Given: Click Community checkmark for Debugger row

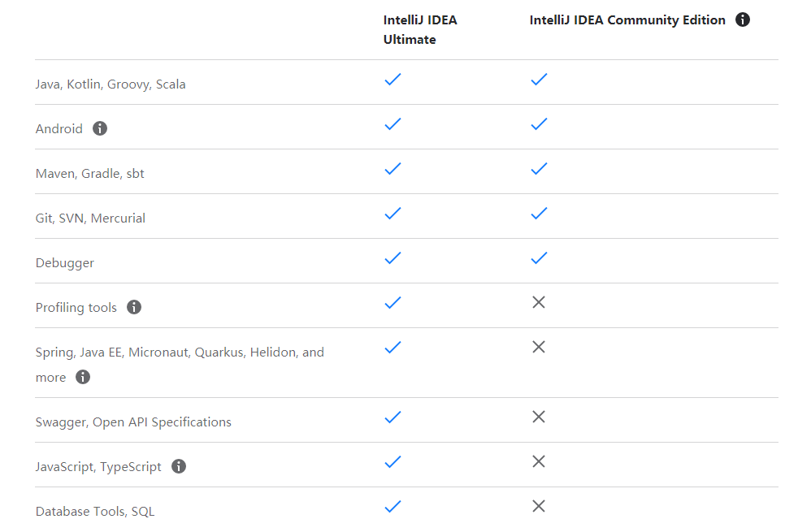Looking at the screenshot, I should click(538, 258).
